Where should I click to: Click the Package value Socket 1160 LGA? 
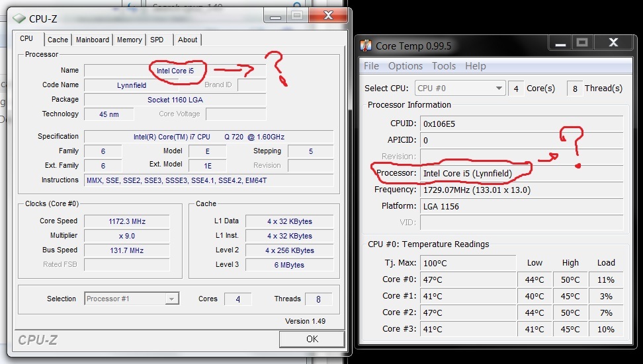175,100
